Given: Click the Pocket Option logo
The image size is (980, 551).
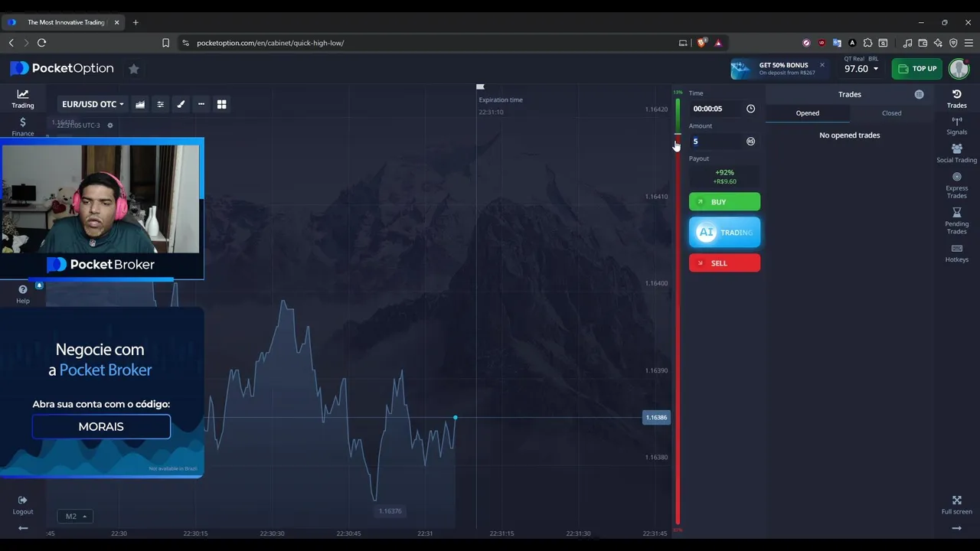Looking at the screenshot, I should pyautogui.click(x=62, y=68).
